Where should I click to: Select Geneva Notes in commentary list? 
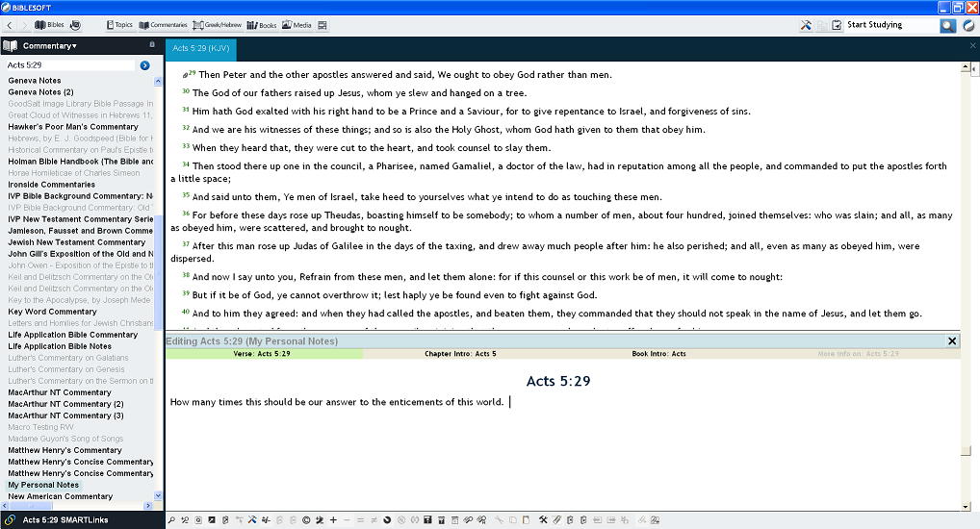click(35, 81)
